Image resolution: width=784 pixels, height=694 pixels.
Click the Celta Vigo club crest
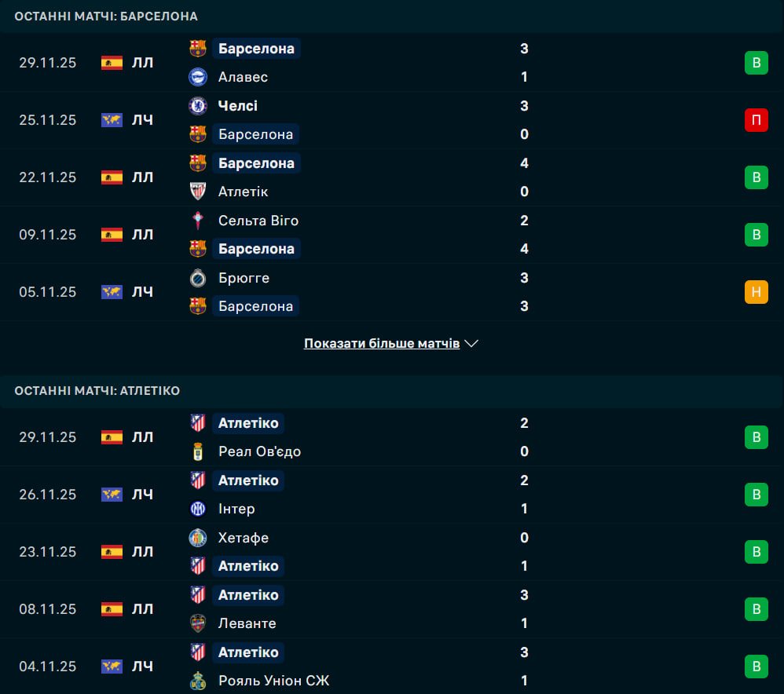(x=197, y=221)
